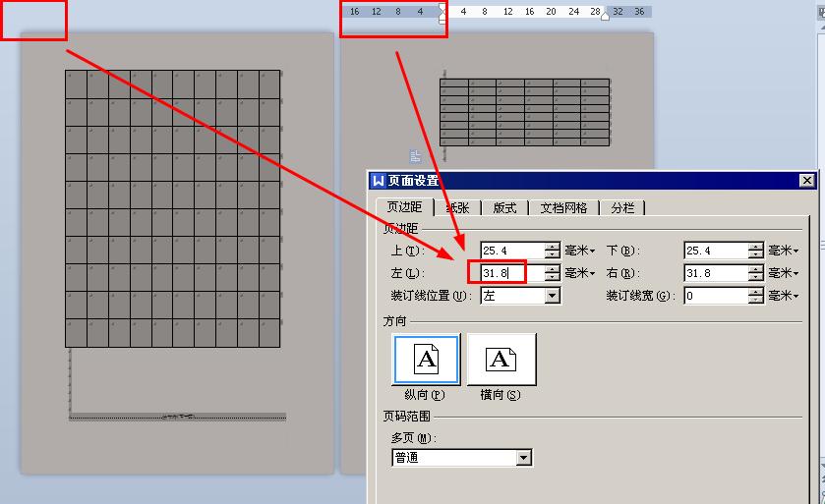Image resolution: width=825 pixels, height=504 pixels.
Task: Click the right indent marker on the ruler
Action: click(605, 17)
